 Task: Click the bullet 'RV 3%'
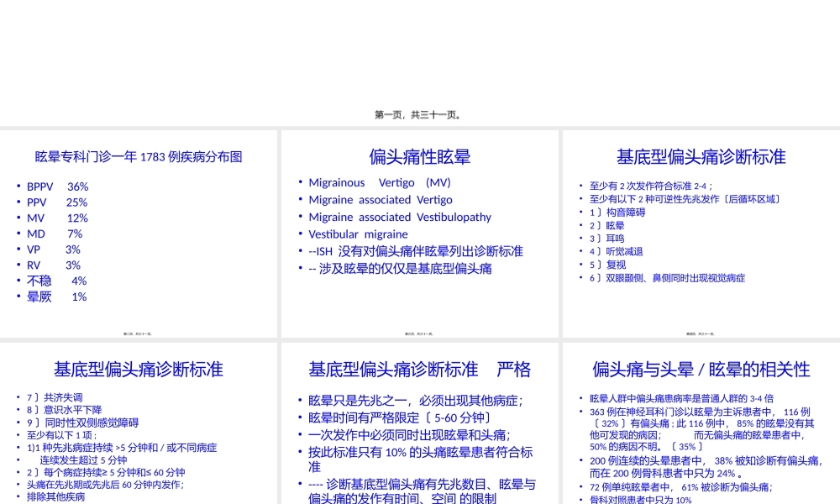(54, 265)
